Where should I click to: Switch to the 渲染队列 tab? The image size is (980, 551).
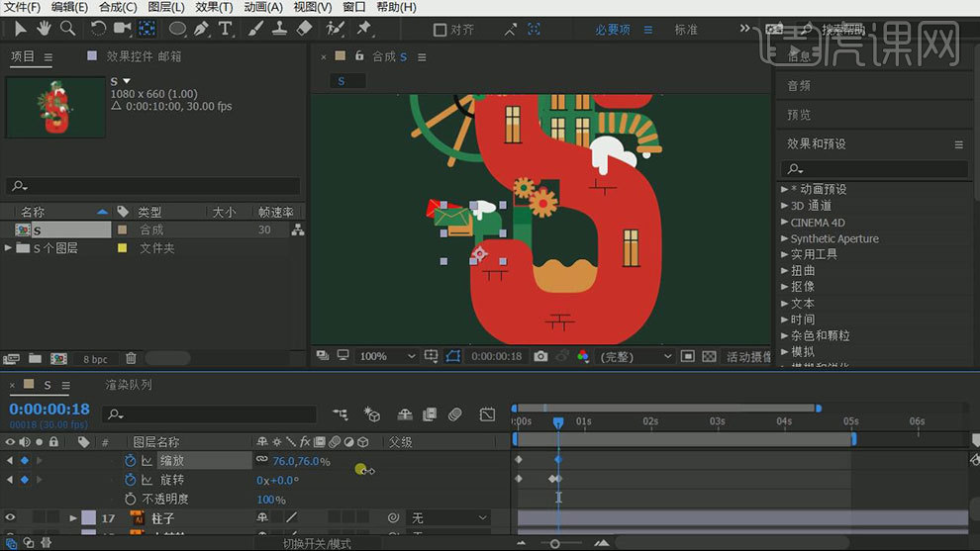click(x=129, y=385)
